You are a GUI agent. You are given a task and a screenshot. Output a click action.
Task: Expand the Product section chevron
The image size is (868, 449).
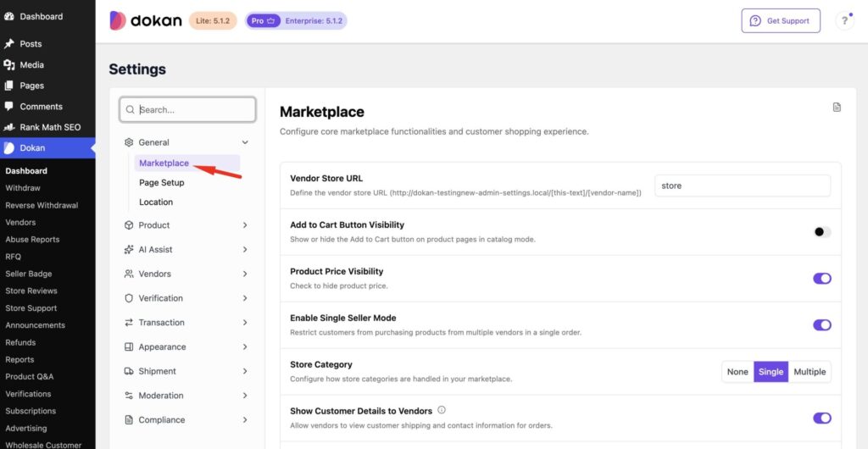point(245,225)
